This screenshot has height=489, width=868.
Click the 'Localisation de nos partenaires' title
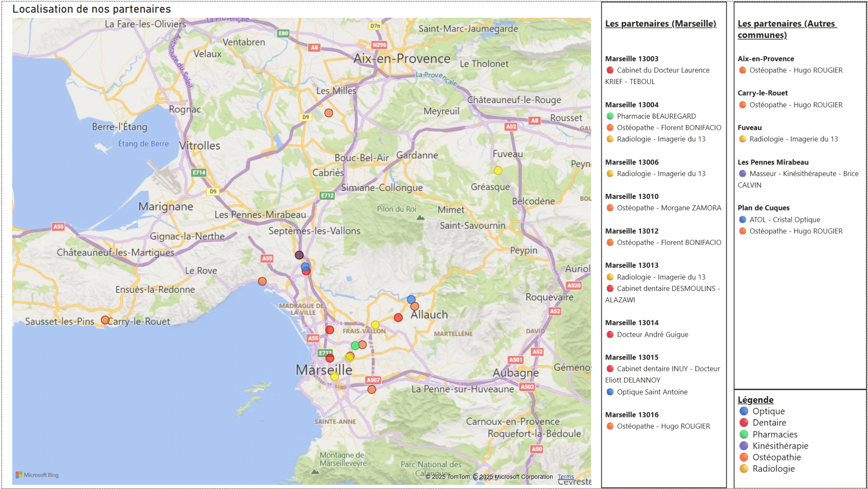[x=92, y=9]
